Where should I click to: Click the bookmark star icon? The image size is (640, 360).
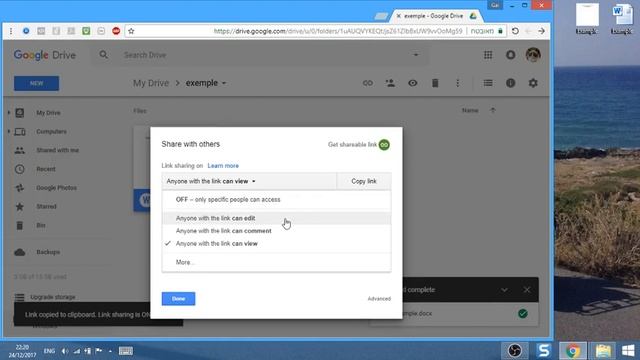pyautogui.click(x=131, y=31)
